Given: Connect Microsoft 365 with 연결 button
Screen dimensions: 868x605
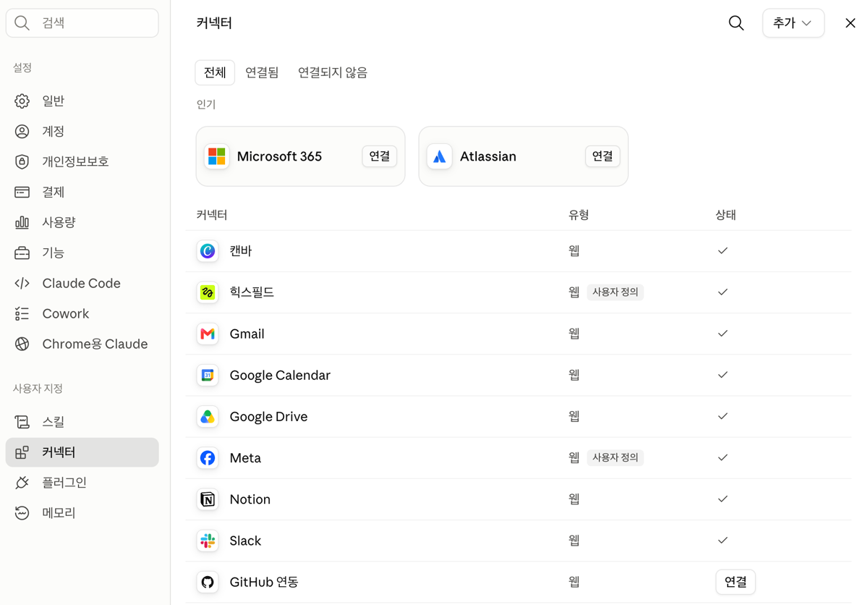Looking at the screenshot, I should [x=380, y=156].
